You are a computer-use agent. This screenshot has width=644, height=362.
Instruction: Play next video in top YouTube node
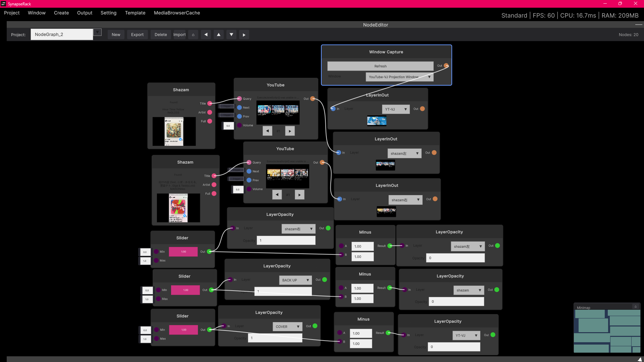[290, 131]
